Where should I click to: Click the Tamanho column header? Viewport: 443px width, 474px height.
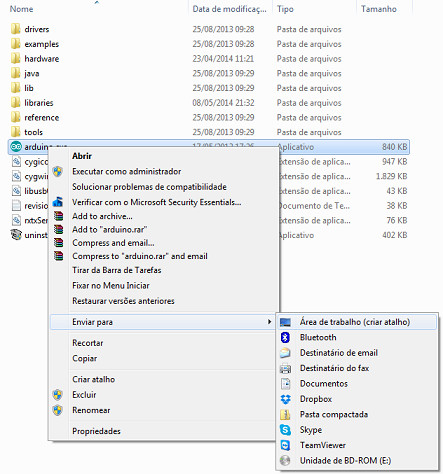(x=379, y=9)
